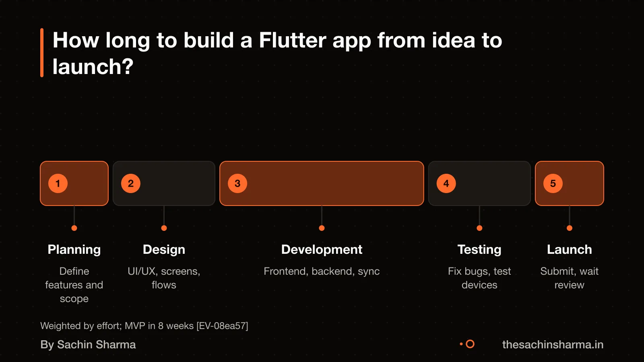Click 'Define features and scope' description
The width and height of the screenshot is (644, 362).
coord(74,285)
